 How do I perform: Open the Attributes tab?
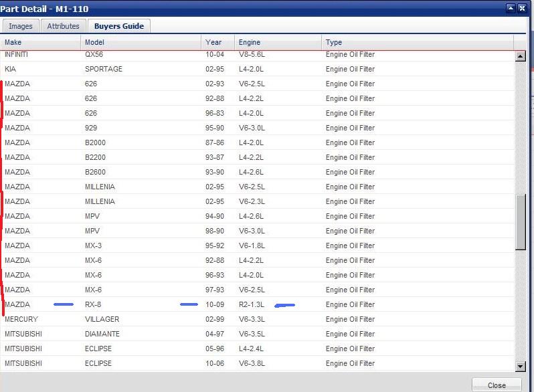(x=63, y=26)
